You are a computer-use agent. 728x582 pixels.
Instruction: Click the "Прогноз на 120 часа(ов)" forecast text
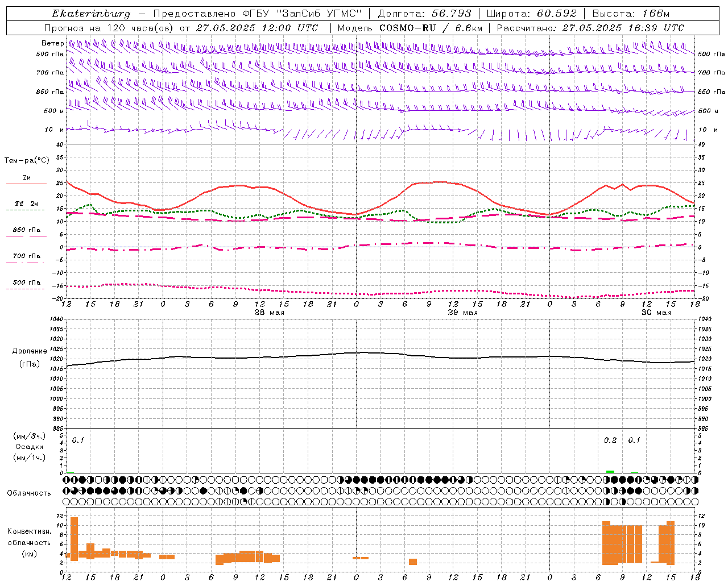109,28
